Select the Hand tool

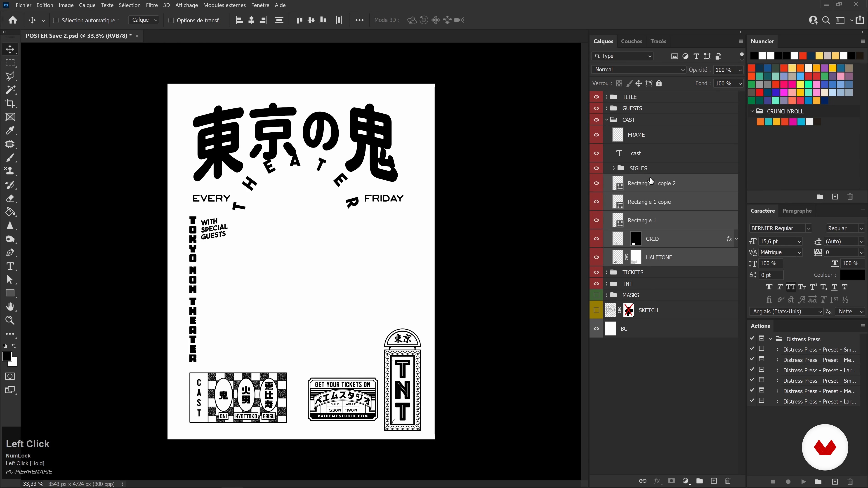(x=10, y=307)
